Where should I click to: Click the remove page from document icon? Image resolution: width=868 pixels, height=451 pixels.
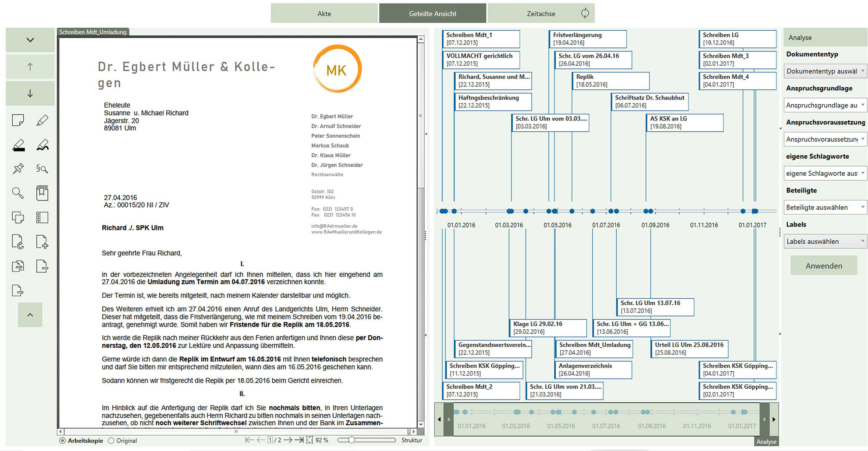point(42,266)
